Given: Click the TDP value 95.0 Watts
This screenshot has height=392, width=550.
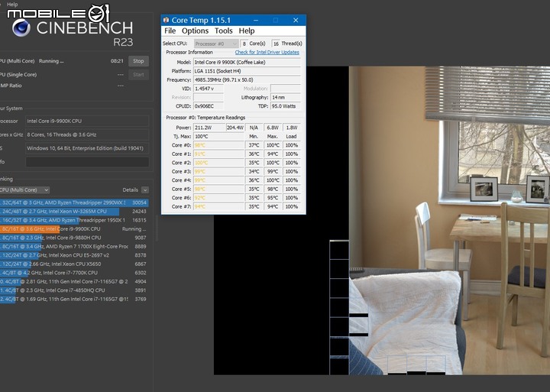Looking at the screenshot, I should coord(286,106).
